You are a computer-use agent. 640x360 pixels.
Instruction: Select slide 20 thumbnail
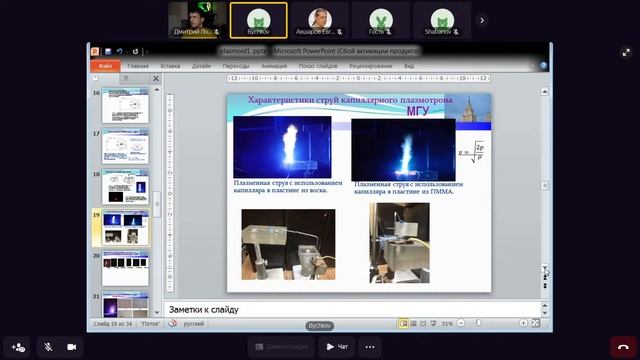coord(125,269)
